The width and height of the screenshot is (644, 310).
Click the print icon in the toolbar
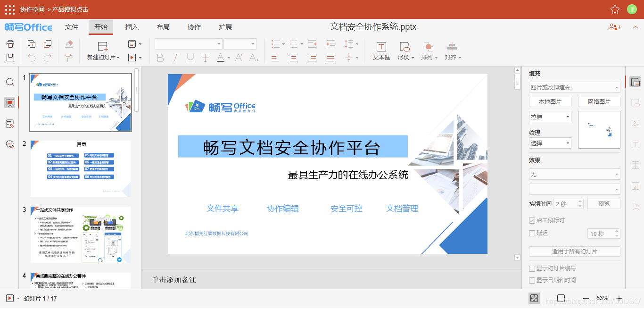(x=10, y=44)
